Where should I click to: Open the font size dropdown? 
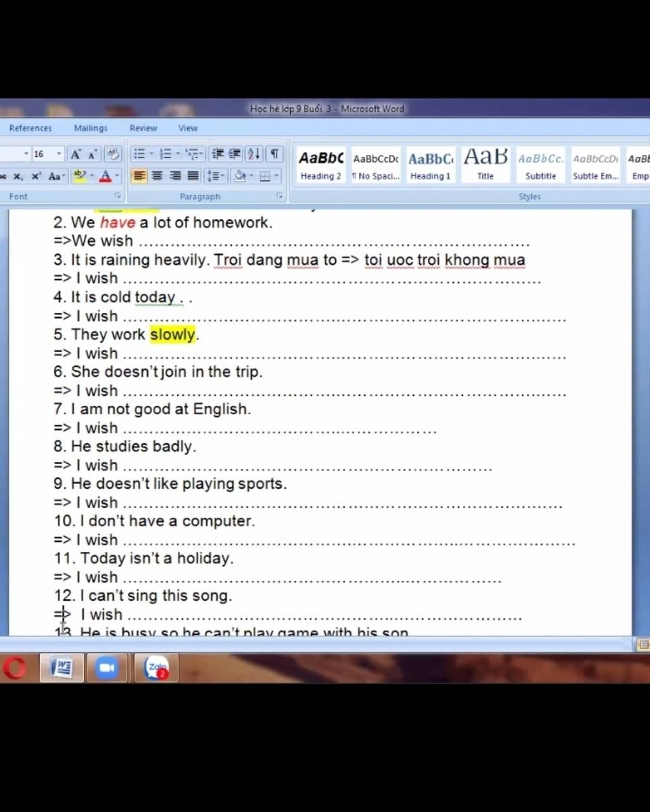[59, 154]
